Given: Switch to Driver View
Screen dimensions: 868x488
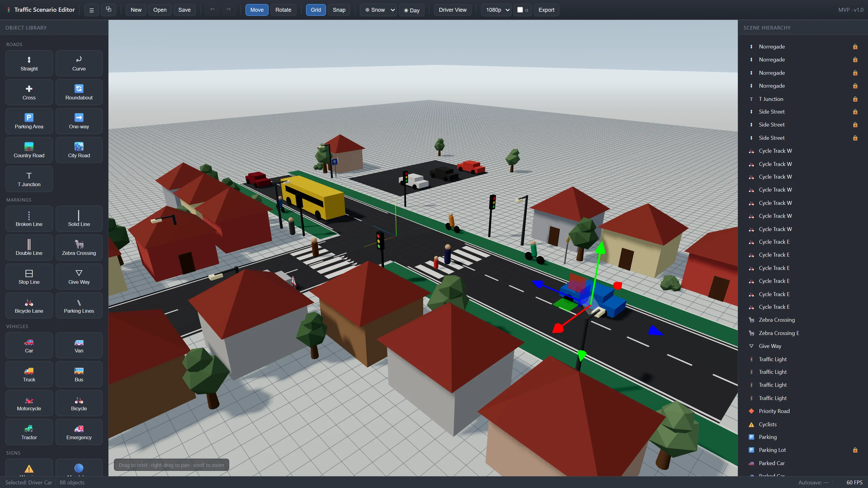Looking at the screenshot, I should click(x=452, y=10).
